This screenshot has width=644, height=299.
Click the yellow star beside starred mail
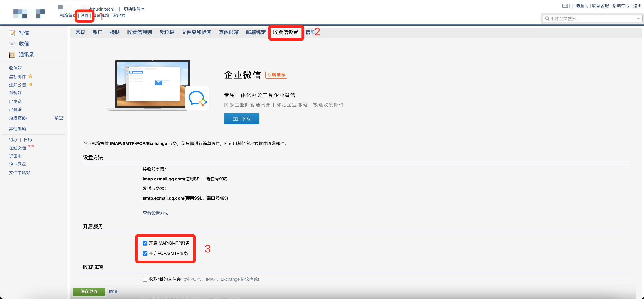[x=30, y=76]
